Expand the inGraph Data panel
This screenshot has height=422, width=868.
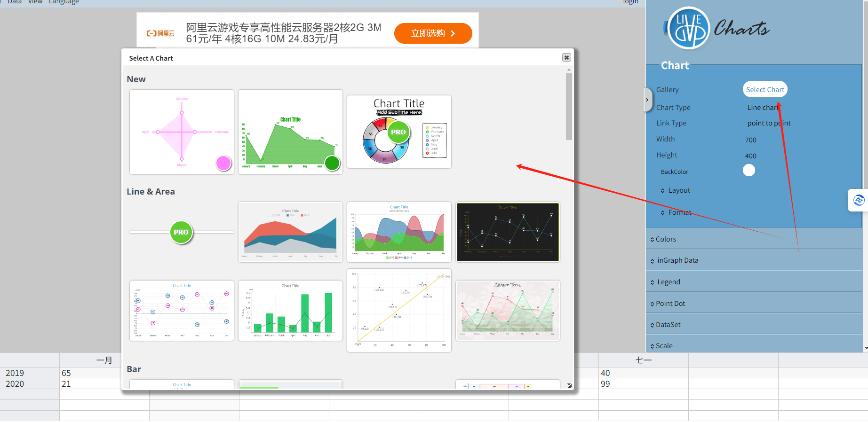[x=754, y=260]
